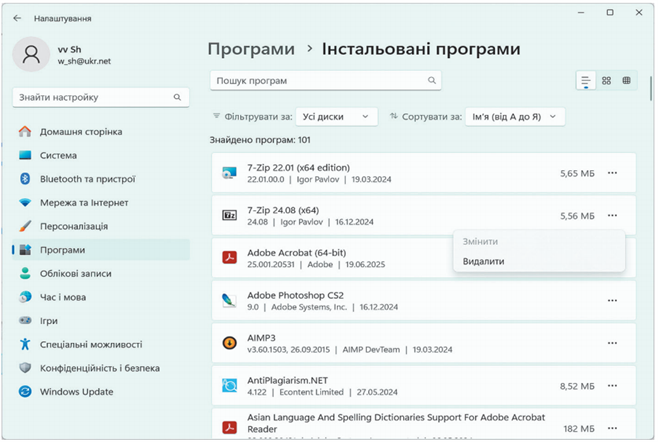Click the 5,65 МБ size value

(577, 173)
